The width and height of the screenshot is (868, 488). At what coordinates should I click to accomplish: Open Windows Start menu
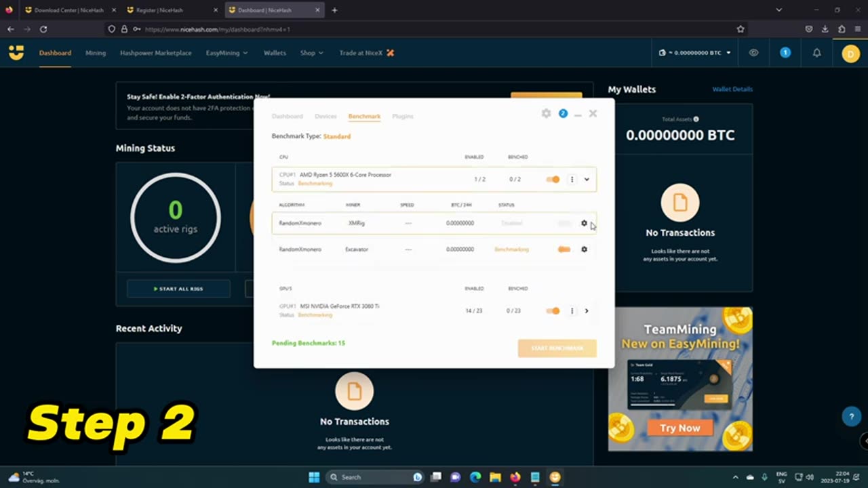pyautogui.click(x=314, y=477)
